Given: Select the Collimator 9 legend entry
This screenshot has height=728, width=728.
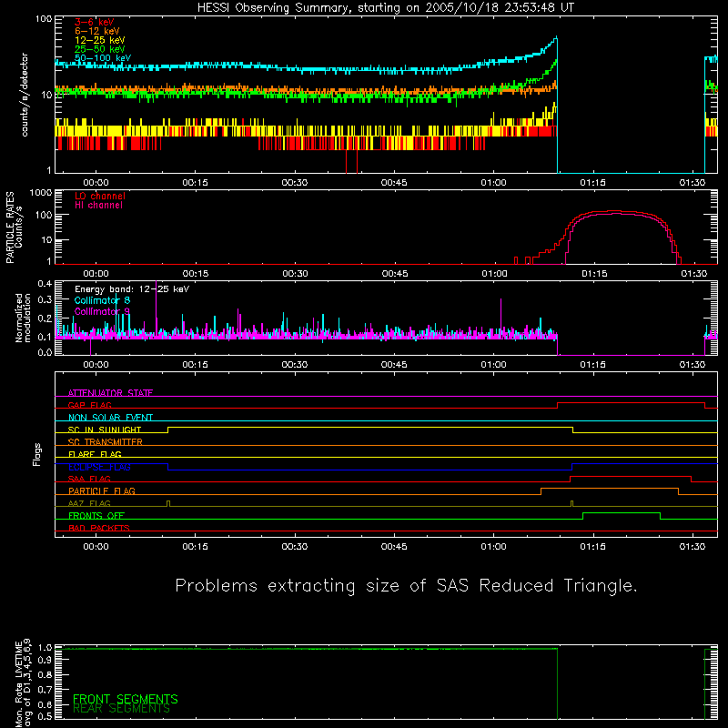Looking at the screenshot, I should (x=102, y=311).
